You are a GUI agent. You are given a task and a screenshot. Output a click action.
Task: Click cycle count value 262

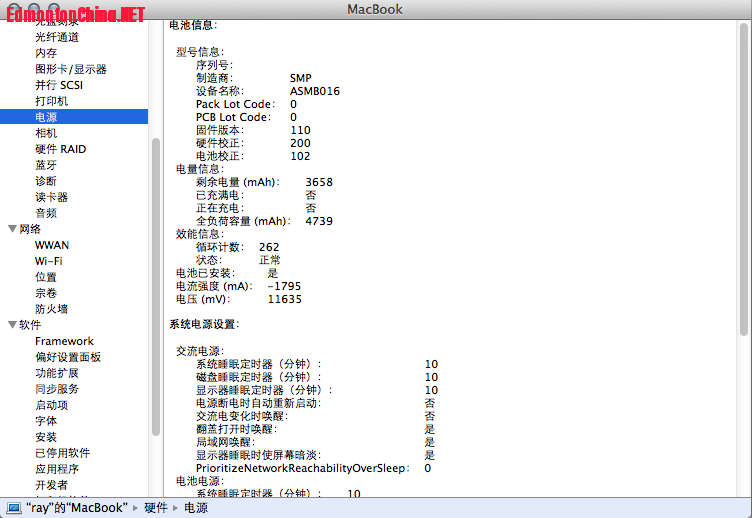click(x=269, y=247)
